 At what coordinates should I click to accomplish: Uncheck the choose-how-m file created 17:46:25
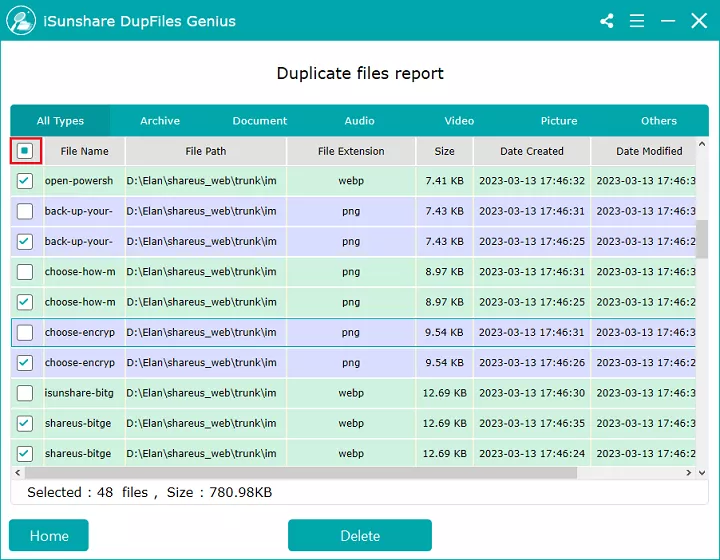[25, 302]
